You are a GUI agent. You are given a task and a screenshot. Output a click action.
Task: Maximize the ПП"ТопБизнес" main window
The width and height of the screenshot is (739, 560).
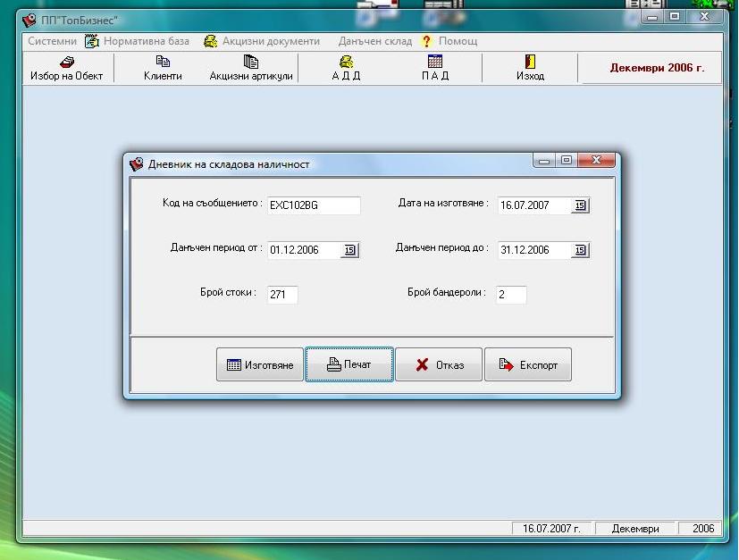click(675, 16)
